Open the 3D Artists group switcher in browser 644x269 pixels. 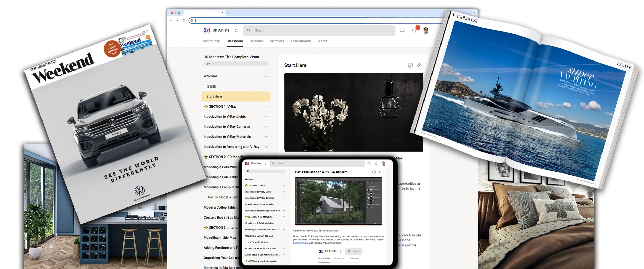pos(236,31)
